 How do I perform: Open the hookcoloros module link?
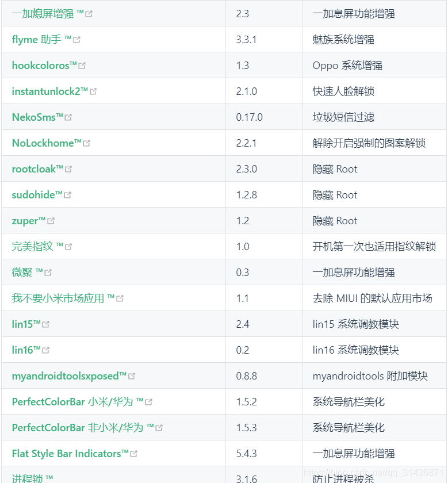coord(48,66)
